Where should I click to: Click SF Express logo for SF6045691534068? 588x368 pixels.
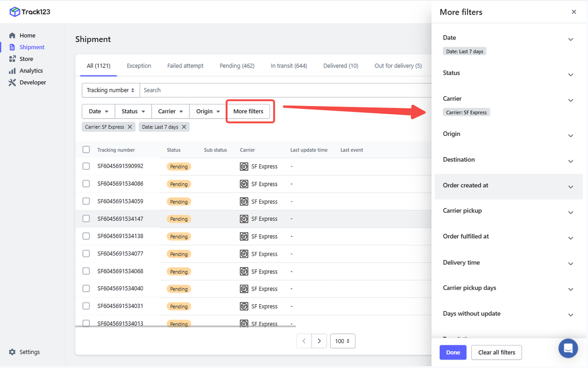click(x=244, y=271)
